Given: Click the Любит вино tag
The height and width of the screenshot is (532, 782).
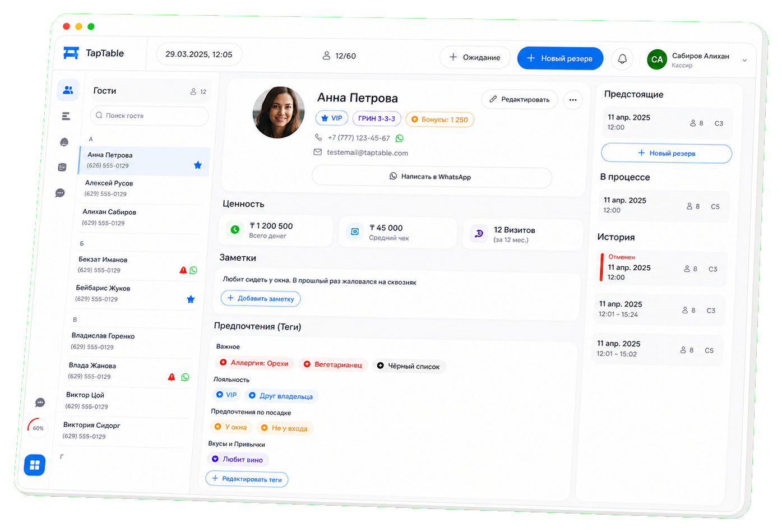Looking at the screenshot, I should coord(238,460).
